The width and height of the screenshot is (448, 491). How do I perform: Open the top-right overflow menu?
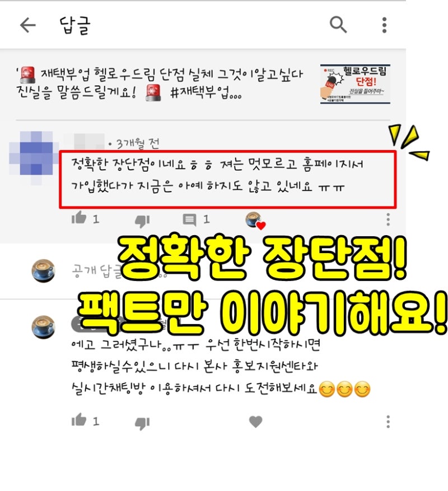pyautogui.click(x=384, y=25)
